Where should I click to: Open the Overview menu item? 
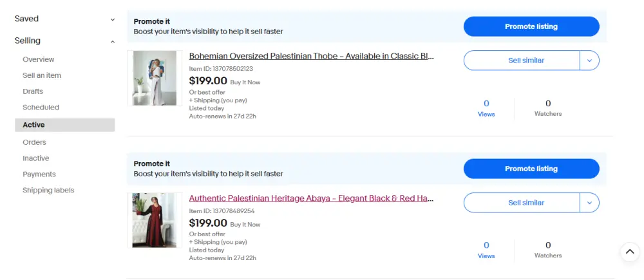point(39,59)
